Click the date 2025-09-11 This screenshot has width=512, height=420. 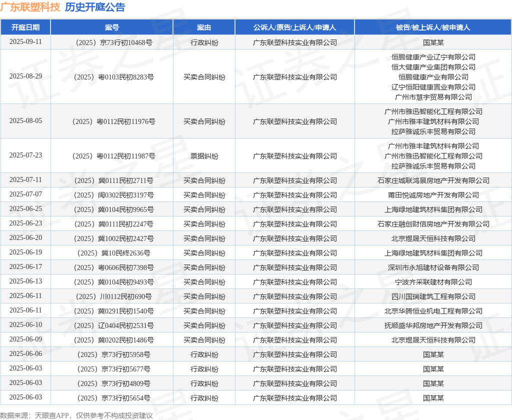coord(25,42)
